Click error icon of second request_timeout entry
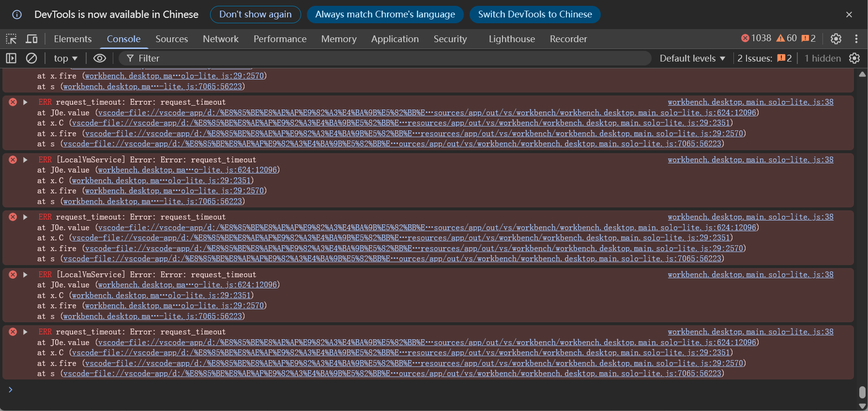This screenshot has height=411, width=868. pos(13,217)
